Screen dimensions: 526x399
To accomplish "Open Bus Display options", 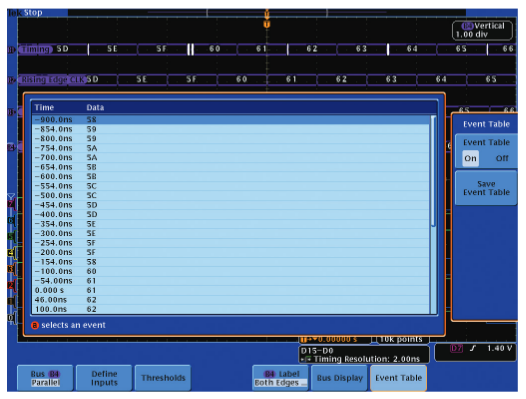I will [339, 378].
